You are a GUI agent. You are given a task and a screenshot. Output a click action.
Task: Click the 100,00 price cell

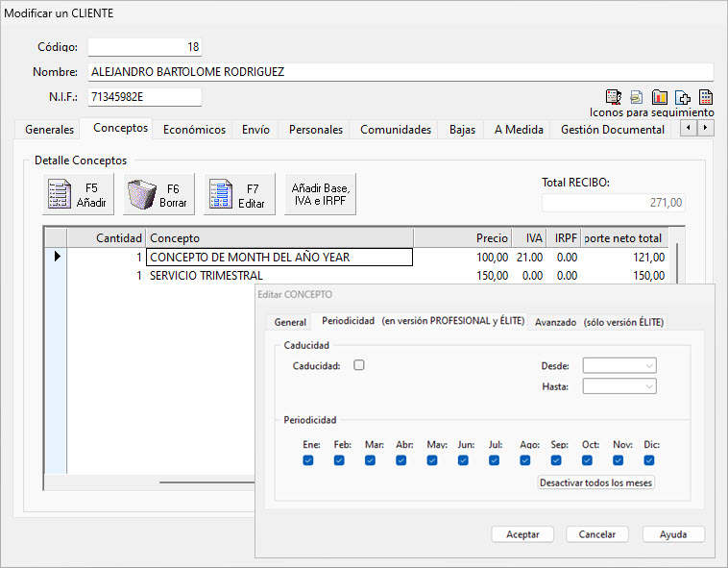463,257
